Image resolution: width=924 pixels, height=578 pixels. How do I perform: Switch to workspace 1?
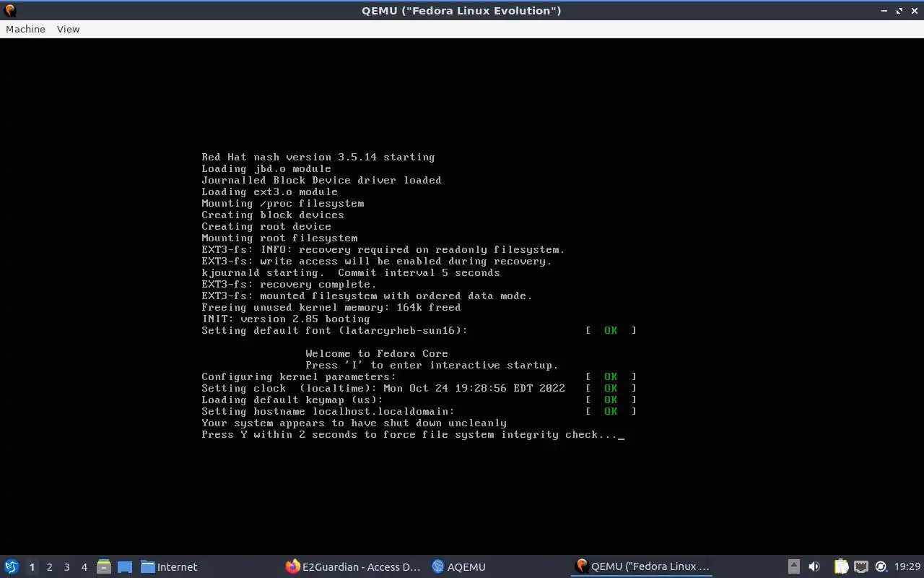(x=32, y=567)
